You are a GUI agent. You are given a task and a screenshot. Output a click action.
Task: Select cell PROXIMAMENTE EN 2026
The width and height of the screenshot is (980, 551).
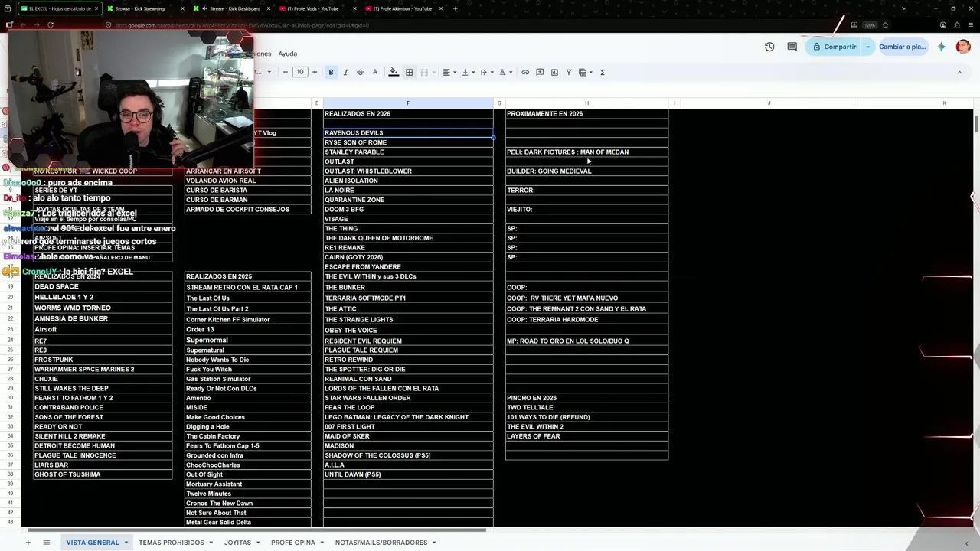tap(586, 114)
